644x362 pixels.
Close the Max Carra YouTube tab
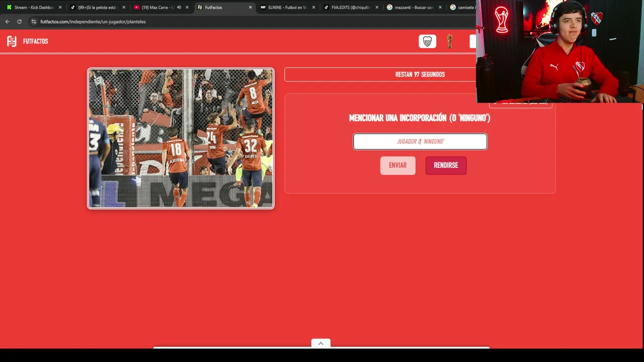pyautogui.click(x=187, y=8)
